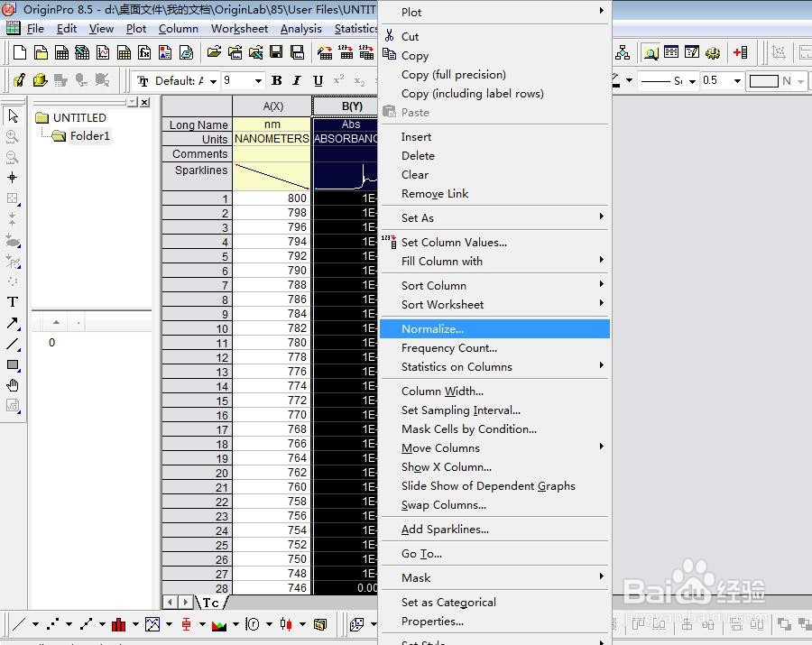Image resolution: width=812 pixels, height=645 pixels.
Task: Toggle Underline text formatting
Action: click(318, 81)
